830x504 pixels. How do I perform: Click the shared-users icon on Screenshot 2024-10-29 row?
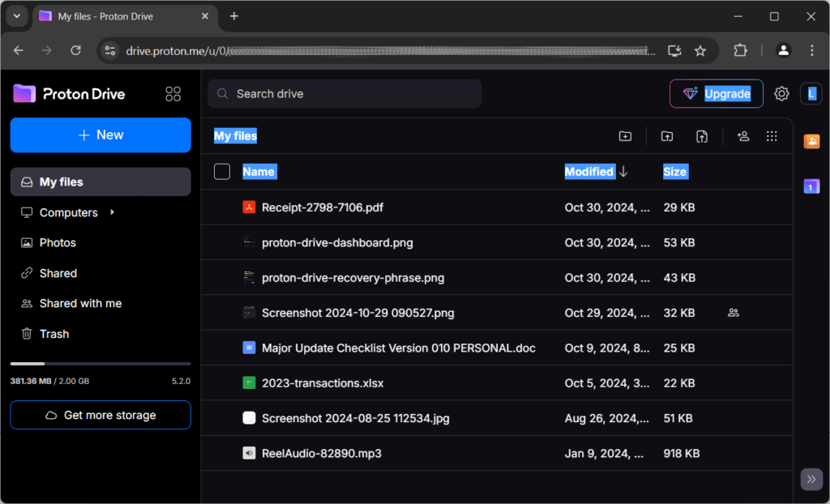(733, 313)
